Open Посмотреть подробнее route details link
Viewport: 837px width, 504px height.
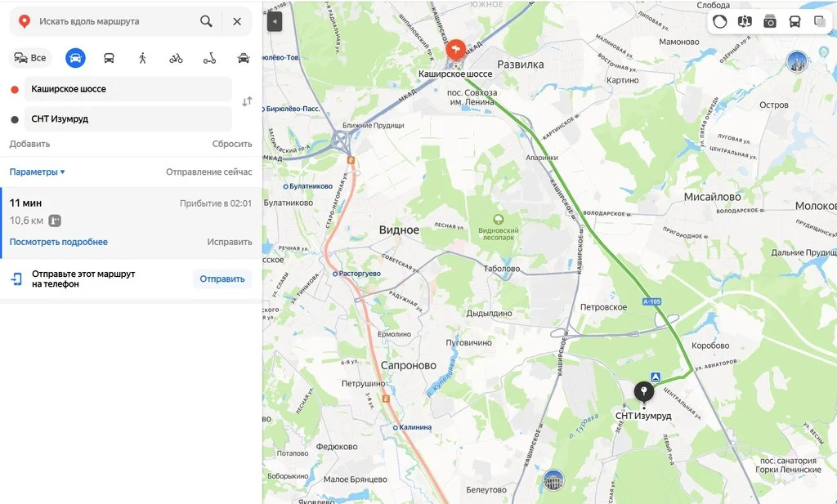pos(59,242)
